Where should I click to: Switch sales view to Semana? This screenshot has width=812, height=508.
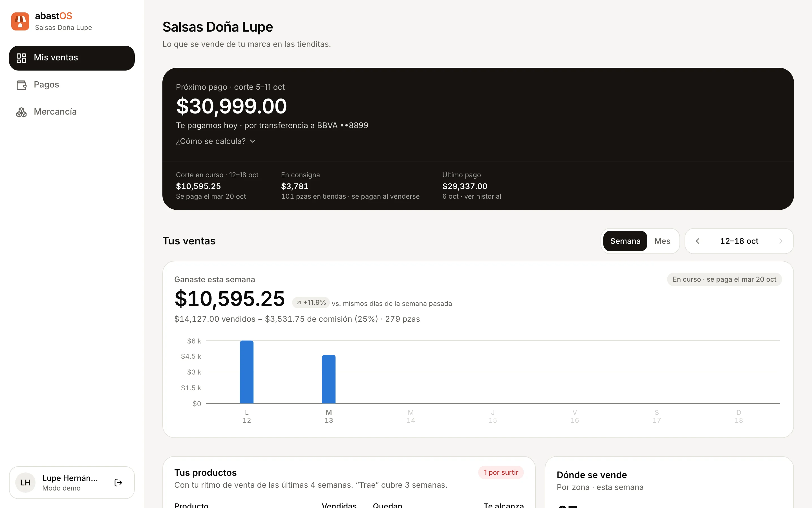(x=625, y=241)
